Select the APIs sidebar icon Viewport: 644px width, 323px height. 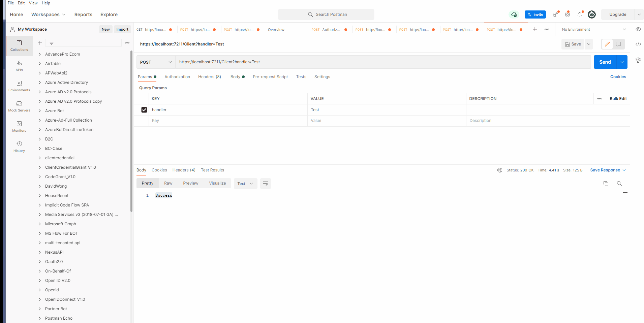tap(19, 66)
